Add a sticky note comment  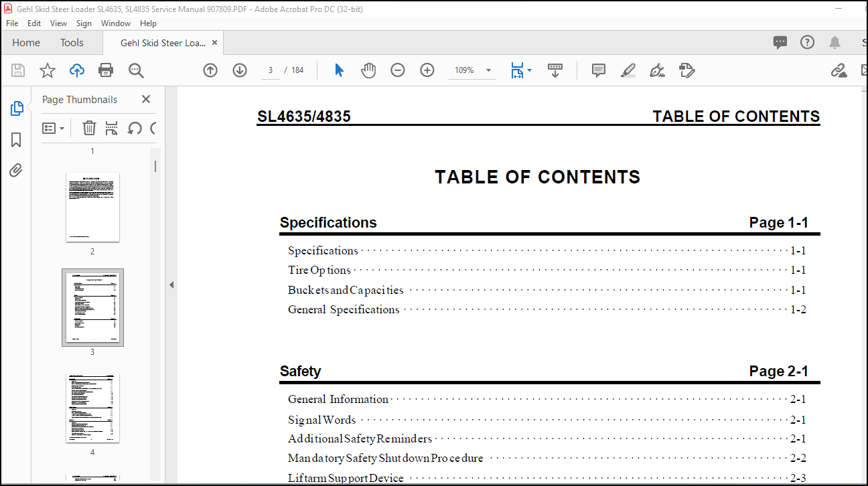tap(599, 70)
